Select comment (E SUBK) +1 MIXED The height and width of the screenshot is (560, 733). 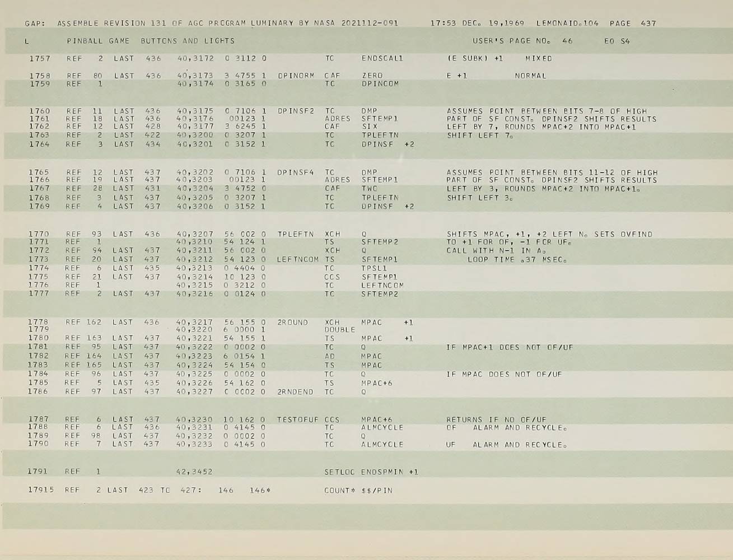499,58
